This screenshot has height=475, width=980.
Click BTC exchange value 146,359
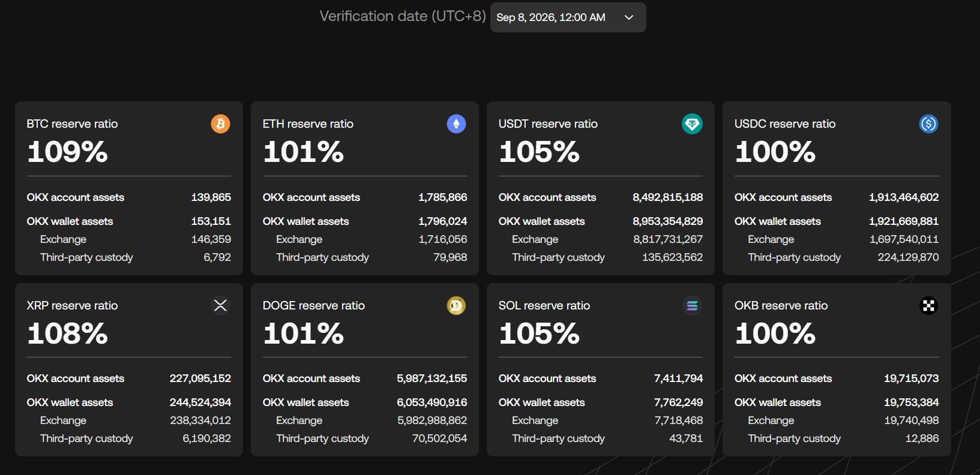(211, 239)
